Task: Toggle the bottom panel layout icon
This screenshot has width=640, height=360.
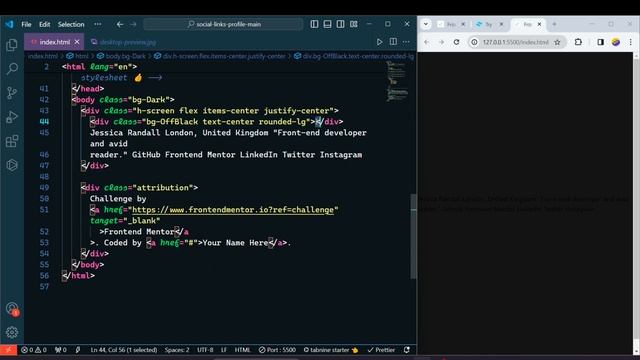Action: pos(327,24)
